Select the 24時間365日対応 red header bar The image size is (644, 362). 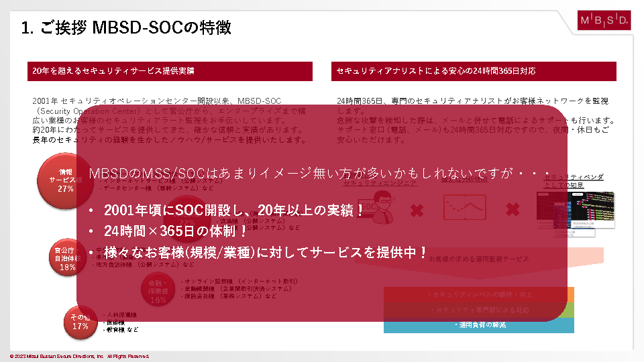pyautogui.click(x=474, y=70)
